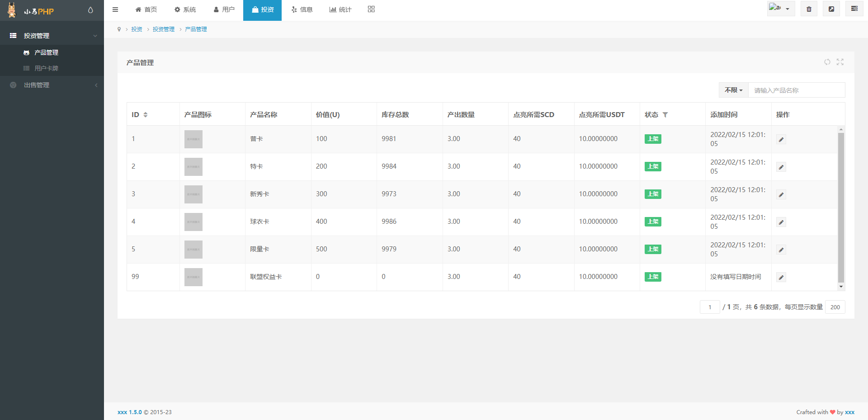Edit the 联盟权益卡 product row
This screenshot has width=868, height=420.
tap(781, 278)
